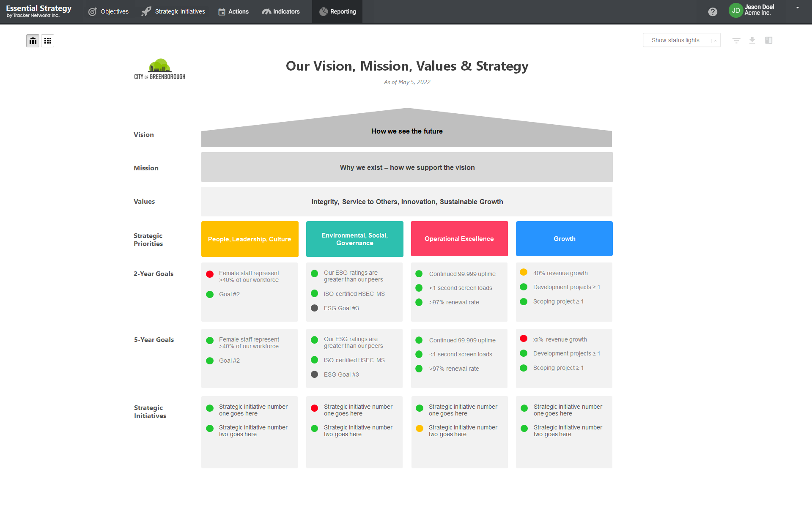This screenshot has height=522, width=812.
Task: Select the Growth strategic priority card
Action: (x=564, y=238)
